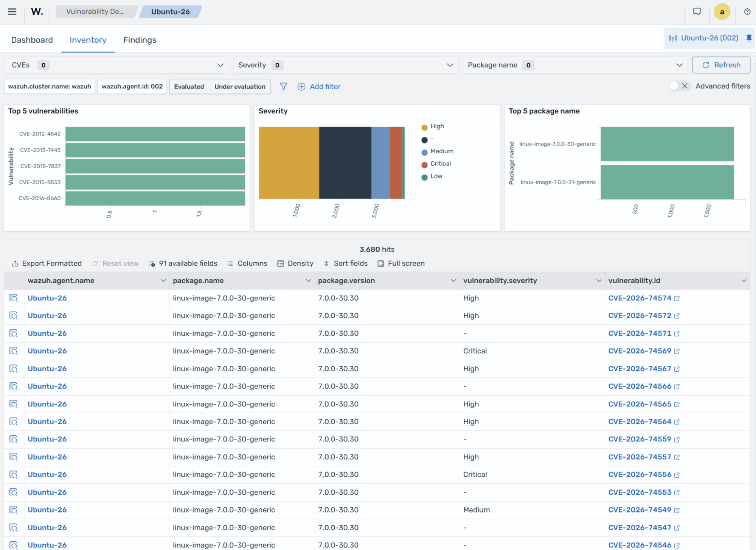Click the Ubuntu-26 breadcrumb
The width and height of the screenshot is (756, 550).
(x=171, y=12)
